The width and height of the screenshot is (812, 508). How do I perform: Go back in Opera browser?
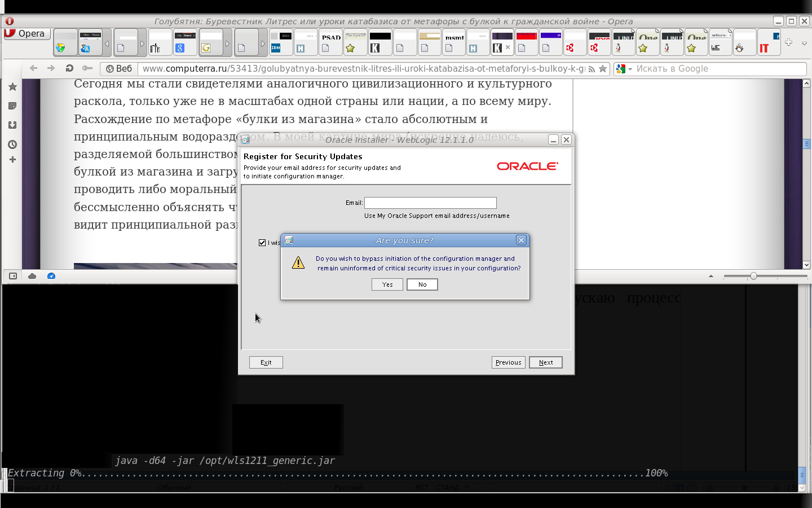tap(33, 68)
